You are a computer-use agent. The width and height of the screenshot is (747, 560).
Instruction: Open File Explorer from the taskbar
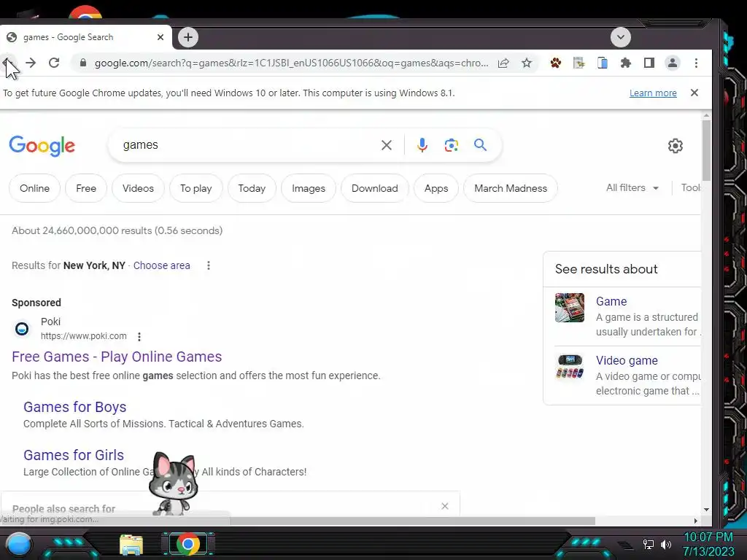pos(131,545)
